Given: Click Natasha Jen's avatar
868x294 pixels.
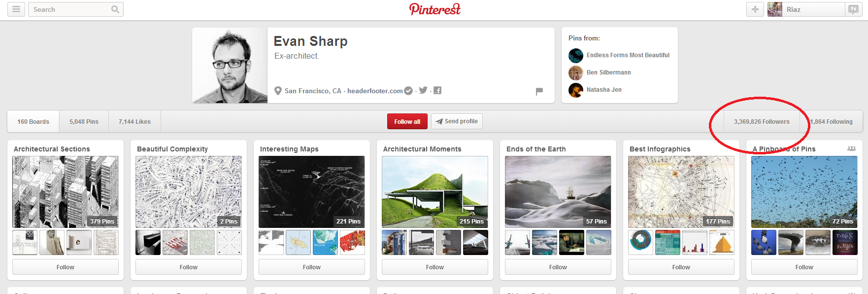Looking at the screenshot, I should (x=576, y=90).
